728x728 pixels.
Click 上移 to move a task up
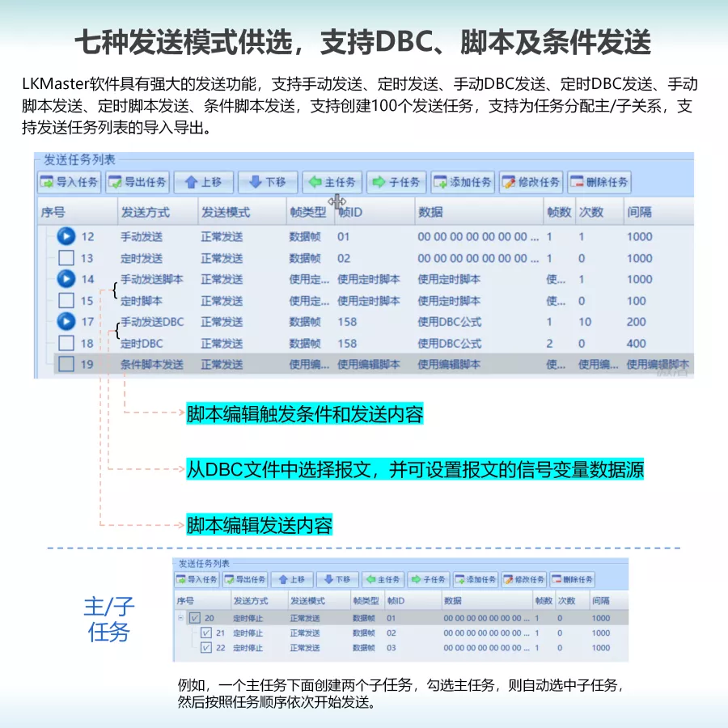[x=203, y=182]
